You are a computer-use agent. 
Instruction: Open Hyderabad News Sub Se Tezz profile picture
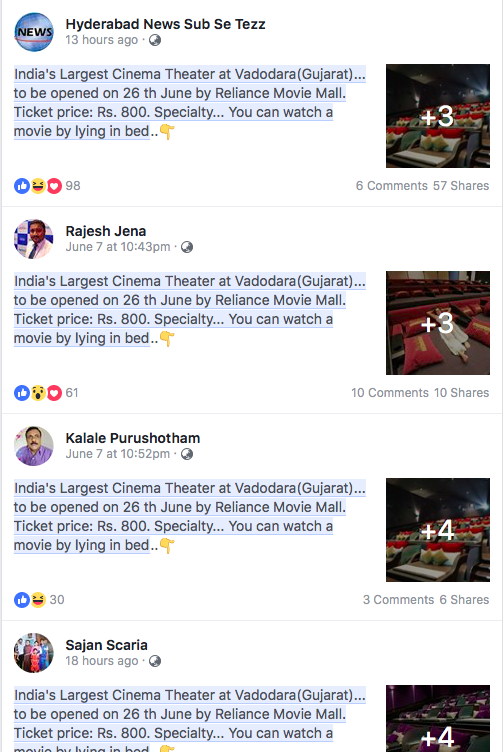pyautogui.click(x=34, y=32)
